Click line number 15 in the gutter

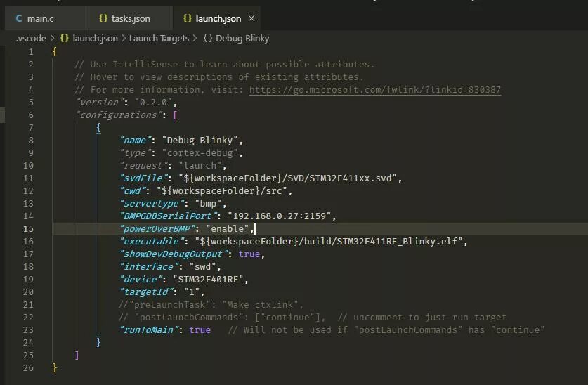28,228
